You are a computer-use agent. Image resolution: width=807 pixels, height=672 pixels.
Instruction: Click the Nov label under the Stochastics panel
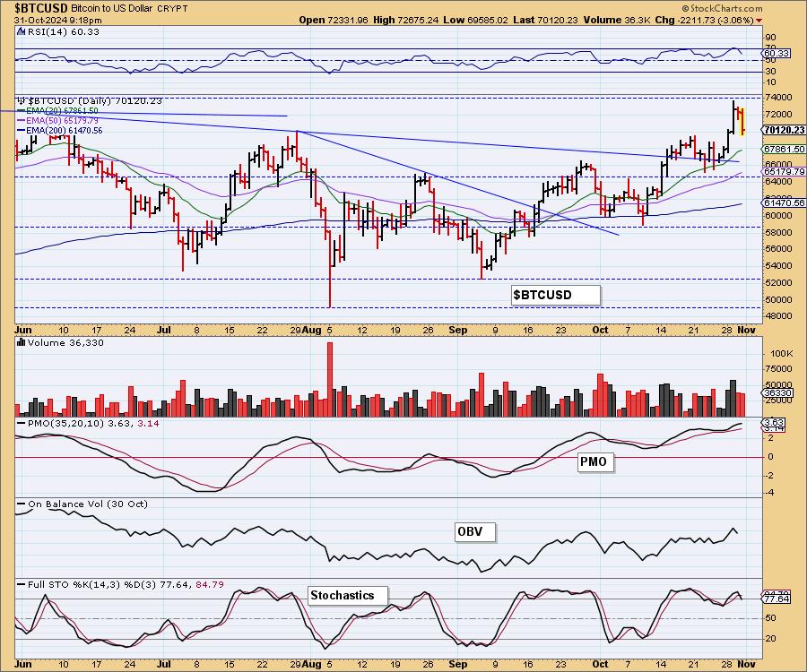coord(746,663)
